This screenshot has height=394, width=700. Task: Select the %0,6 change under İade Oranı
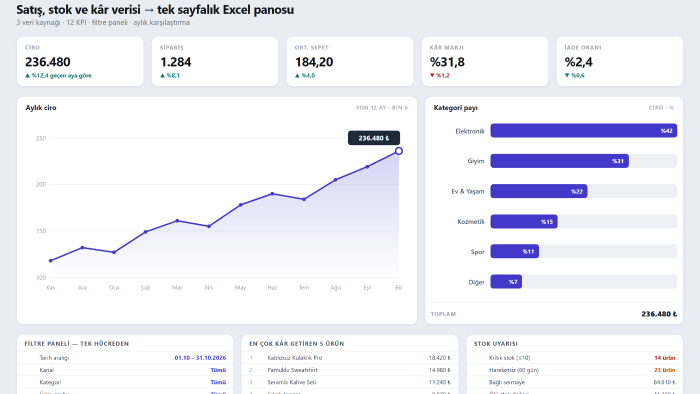tap(575, 75)
